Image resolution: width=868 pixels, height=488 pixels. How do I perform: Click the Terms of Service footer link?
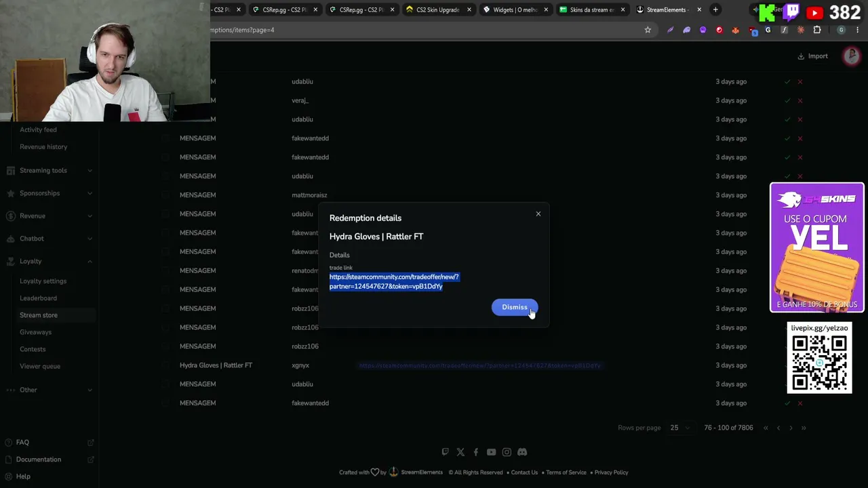pyautogui.click(x=566, y=472)
